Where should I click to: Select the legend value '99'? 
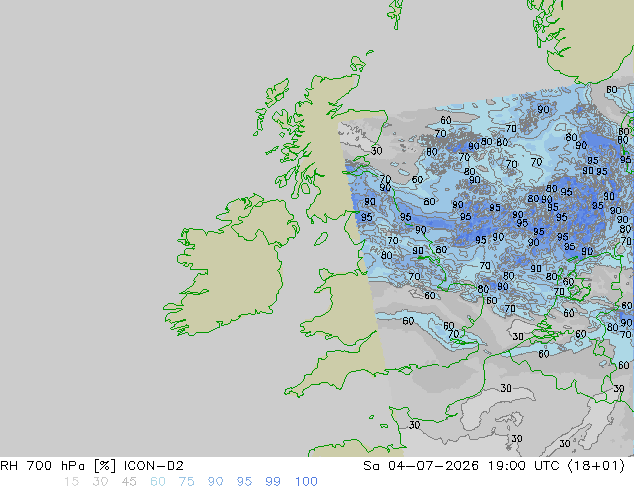[x=273, y=482]
